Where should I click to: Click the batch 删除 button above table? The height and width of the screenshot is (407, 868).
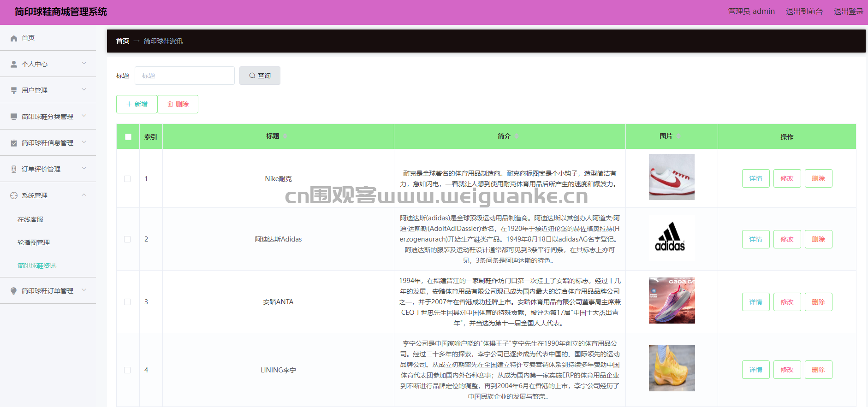[x=178, y=104]
